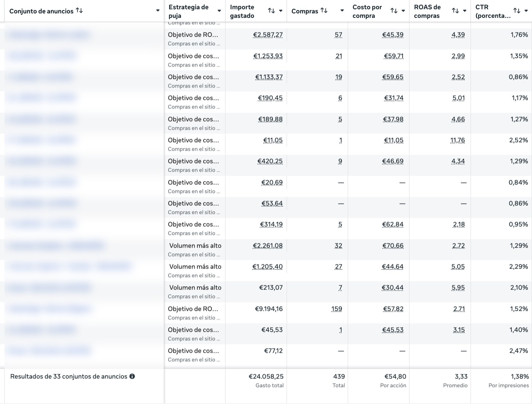Viewport: 532px width, 404px height.
Task: Open Costo por compra dropdown arrow
Action: tap(403, 11)
